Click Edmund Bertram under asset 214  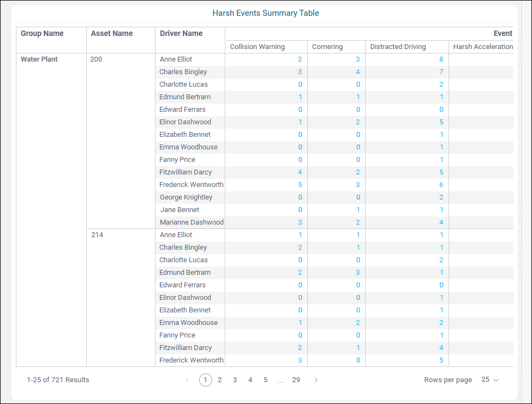tap(185, 273)
